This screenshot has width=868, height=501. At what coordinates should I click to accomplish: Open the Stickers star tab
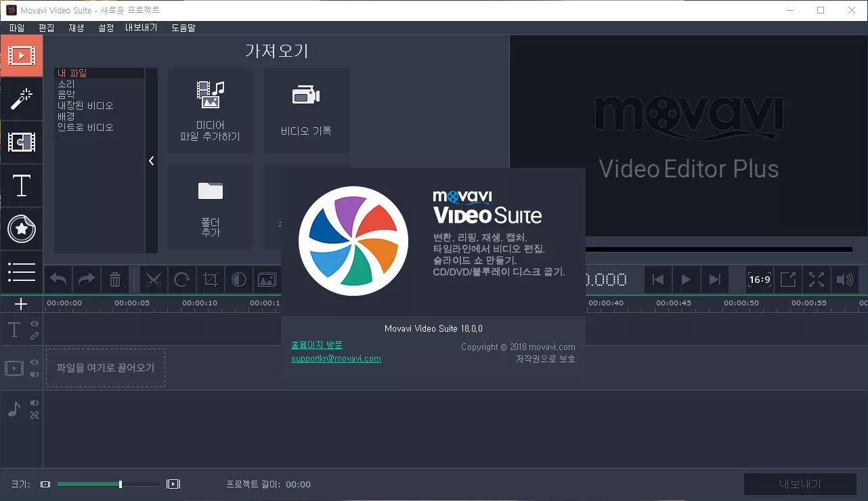(22, 229)
